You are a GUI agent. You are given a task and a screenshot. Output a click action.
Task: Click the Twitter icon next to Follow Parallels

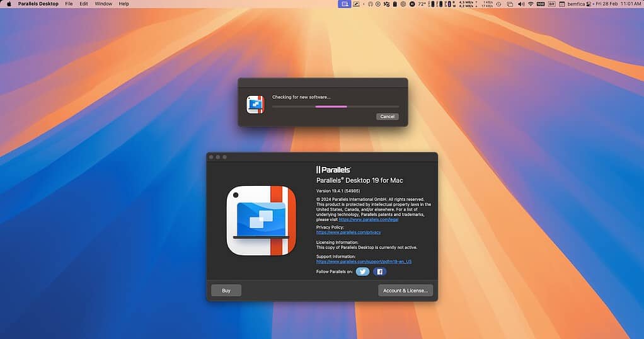point(362,272)
